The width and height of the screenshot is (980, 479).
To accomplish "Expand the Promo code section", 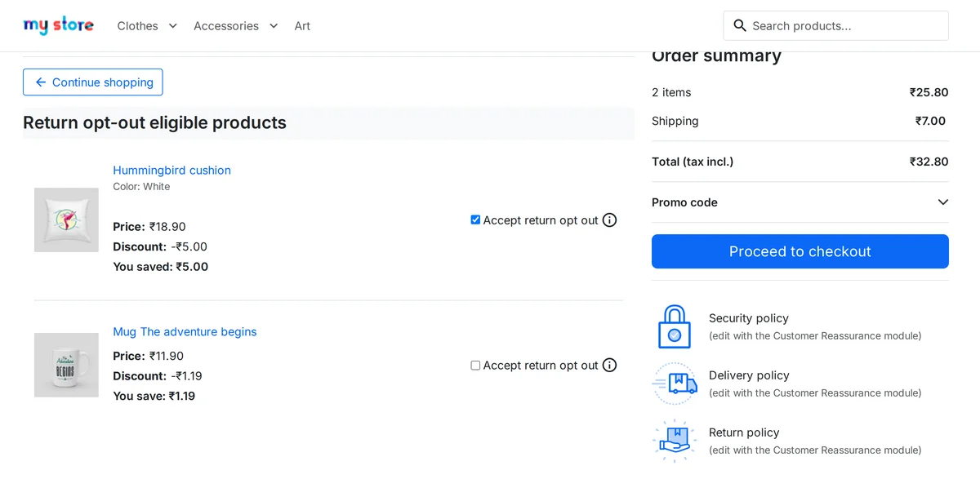I will 943,202.
